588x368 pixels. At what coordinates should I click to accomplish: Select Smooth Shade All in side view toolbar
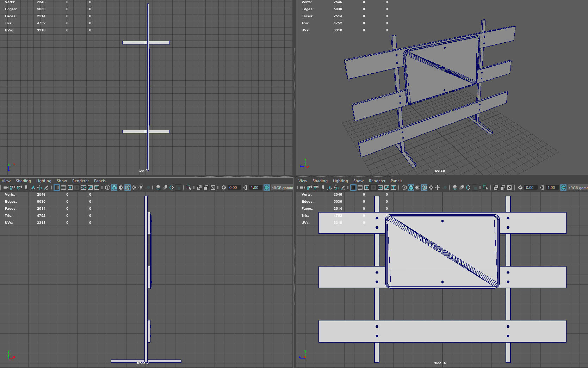411,188
